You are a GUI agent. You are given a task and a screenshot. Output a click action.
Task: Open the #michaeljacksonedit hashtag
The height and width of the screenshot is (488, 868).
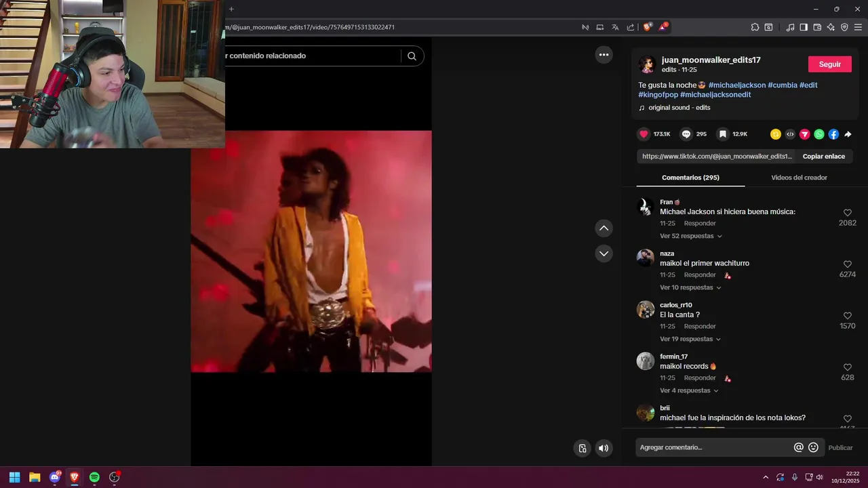coord(715,95)
